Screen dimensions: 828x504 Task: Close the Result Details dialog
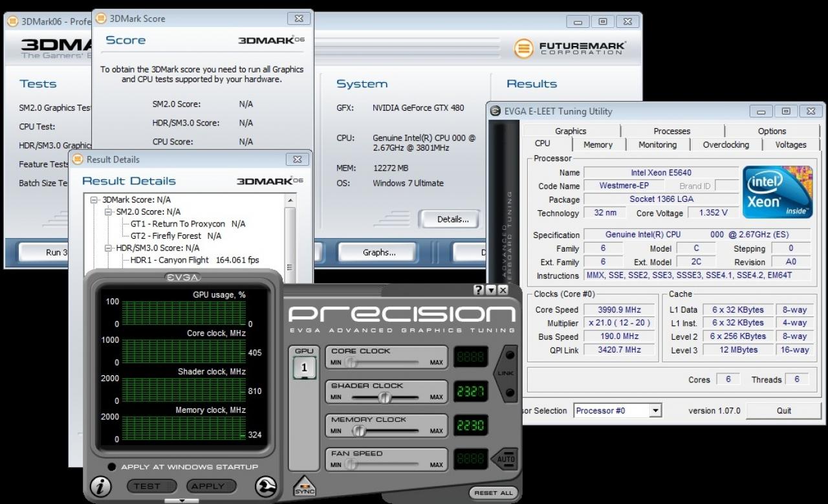coord(296,159)
